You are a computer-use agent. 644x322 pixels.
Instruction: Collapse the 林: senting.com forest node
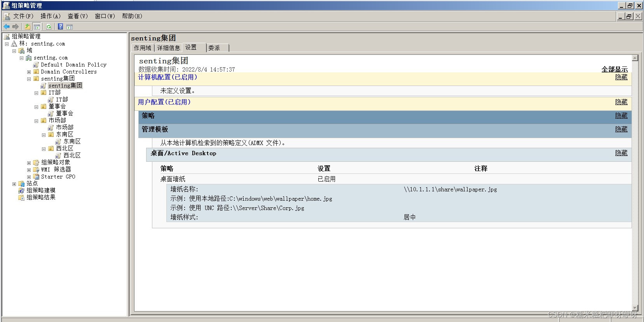7,44
